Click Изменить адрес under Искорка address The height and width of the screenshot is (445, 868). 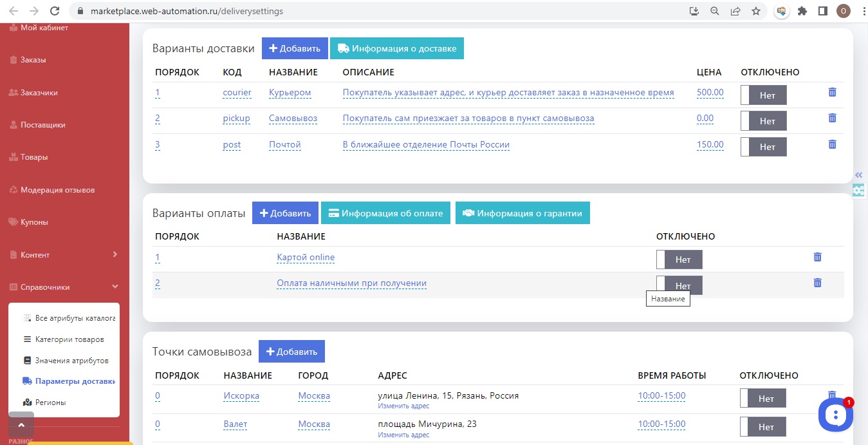(403, 406)
